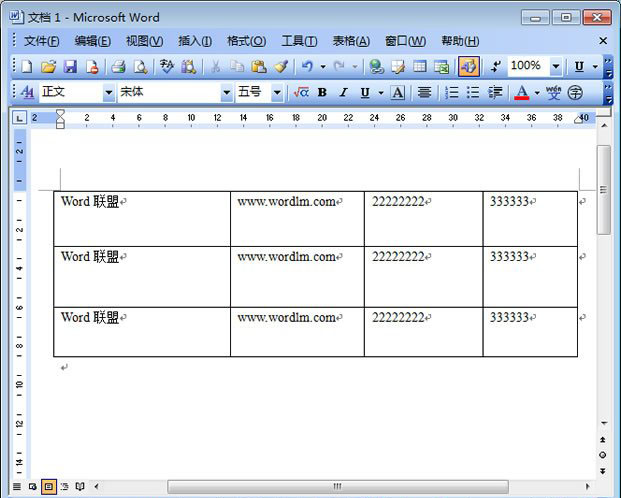Viewport: 621px width, 498px height.
Task: Toggle bold formatting
Action: coord(322,93)
